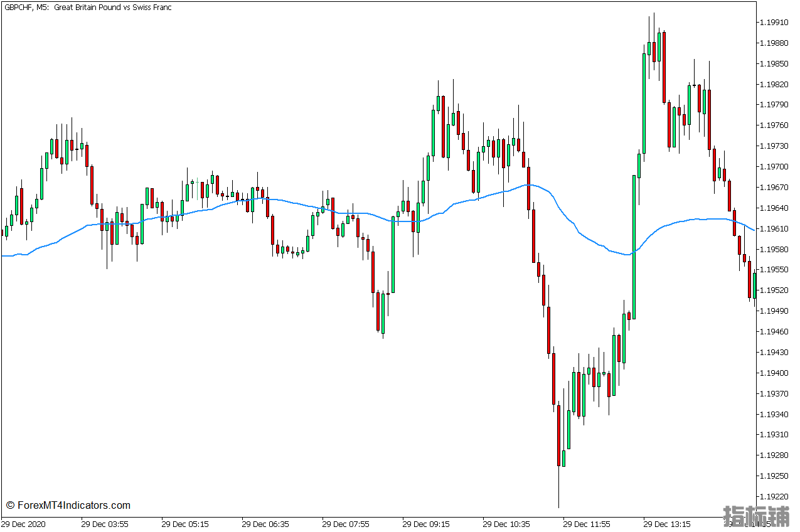This screenshot has height=532, width=800.
Task: Click the 29 Dec 07:55 time label
Action: coord(346,523)
